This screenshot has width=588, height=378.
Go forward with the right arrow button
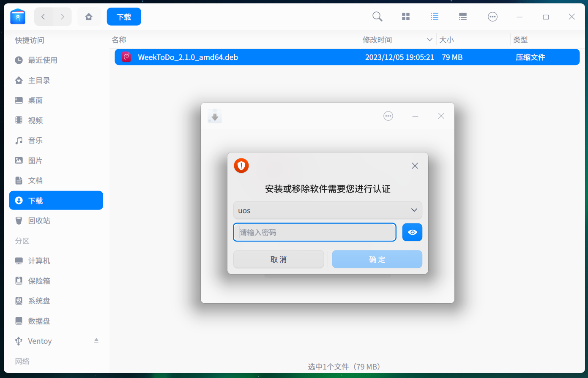(63, 17)
